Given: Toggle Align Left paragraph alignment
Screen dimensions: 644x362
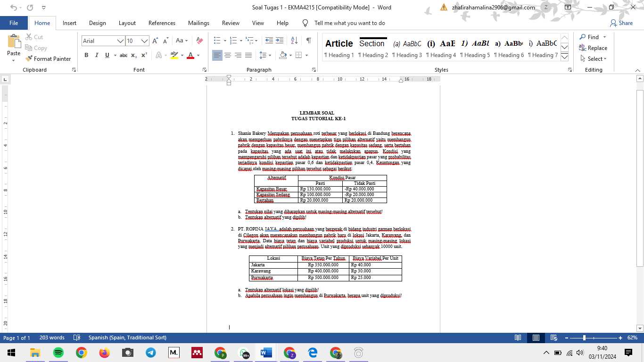Looking at the screenshot, I should (217, 55).
